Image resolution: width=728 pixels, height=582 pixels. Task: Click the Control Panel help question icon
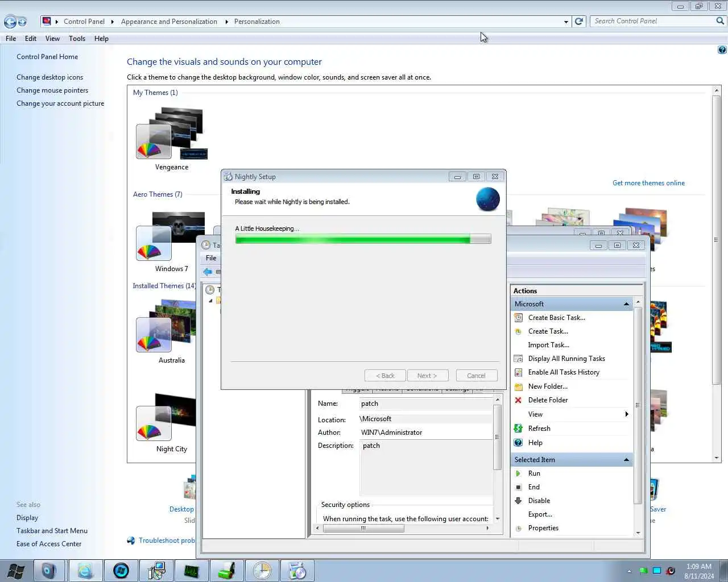(722, 50)
